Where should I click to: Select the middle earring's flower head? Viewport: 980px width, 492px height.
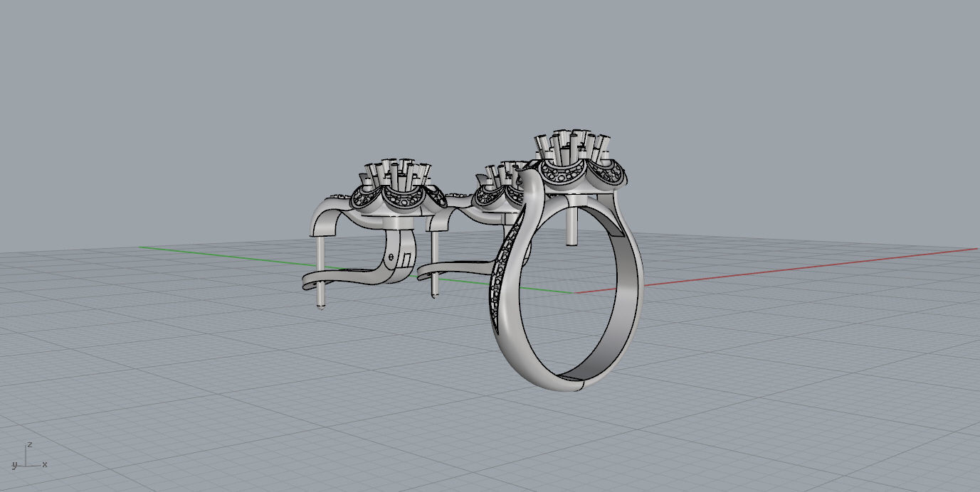tap(498, 186)
